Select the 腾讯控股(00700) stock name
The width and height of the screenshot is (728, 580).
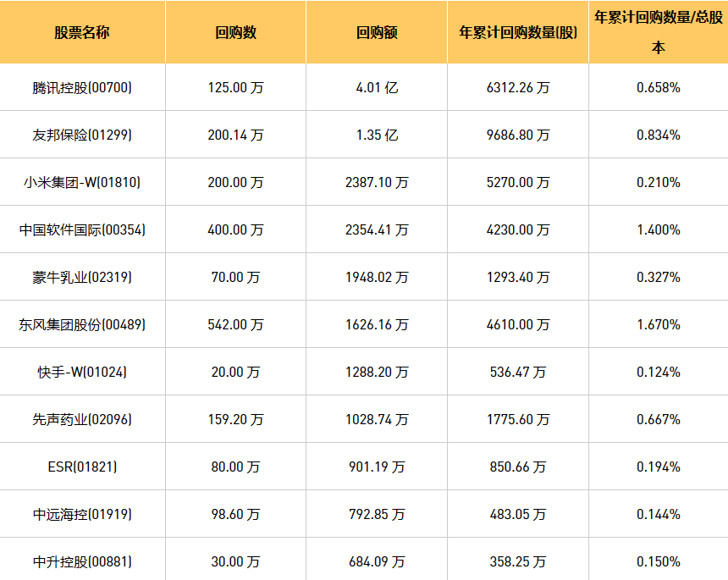click(82, 87)
